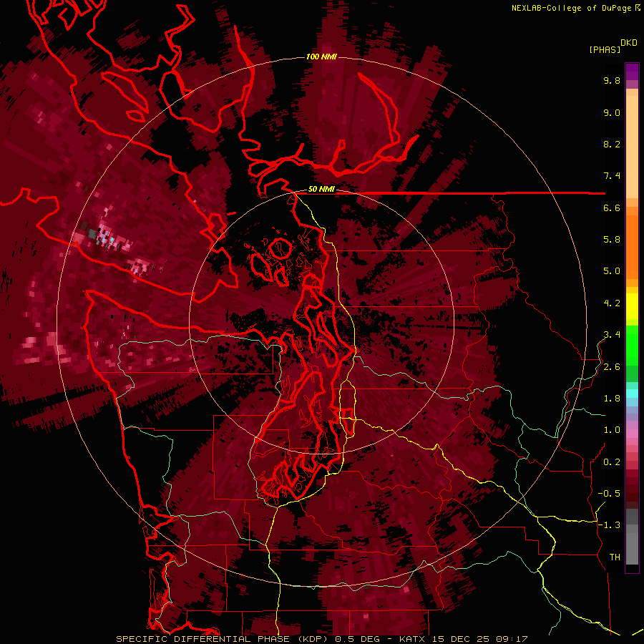This screenshot has width=644, height=644.
Task: Click the -1.3 value on the color scale
Action: (609, 525)
